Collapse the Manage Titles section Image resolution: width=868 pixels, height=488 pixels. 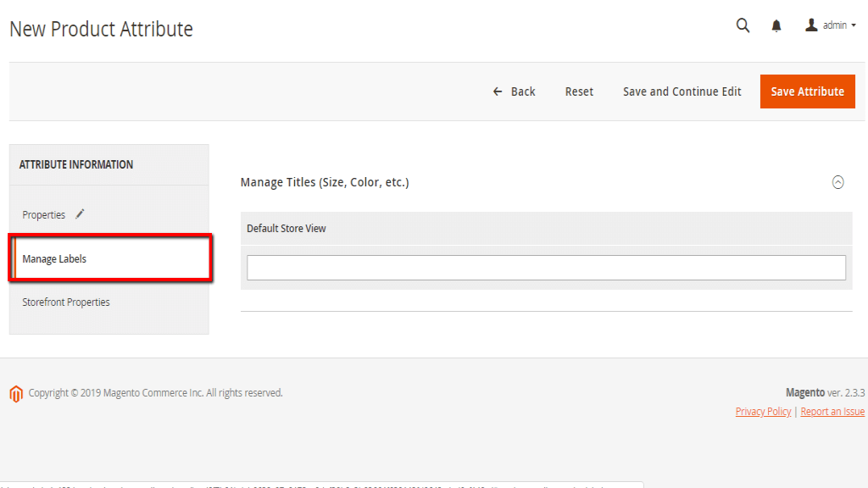[837, 182]
